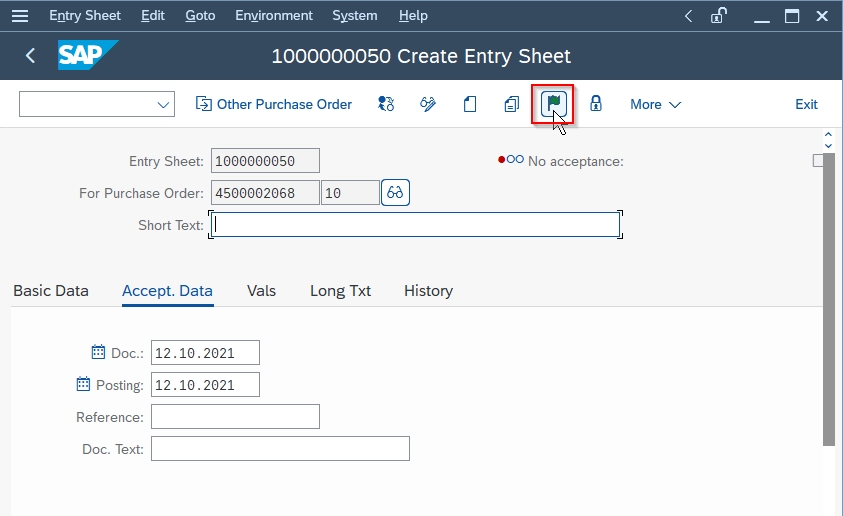Click the lock icon in toolbar
Viewport: 843px width, 516px height.
(595, 103)
